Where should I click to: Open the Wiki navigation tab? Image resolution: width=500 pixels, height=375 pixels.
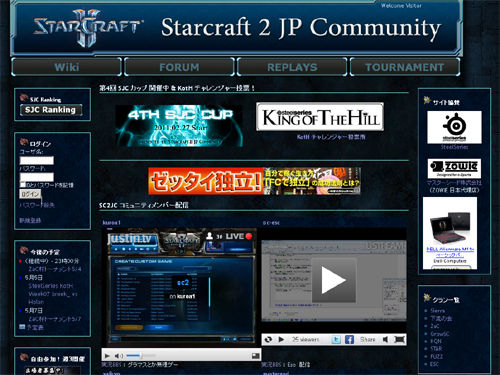[x=66, y=67]
